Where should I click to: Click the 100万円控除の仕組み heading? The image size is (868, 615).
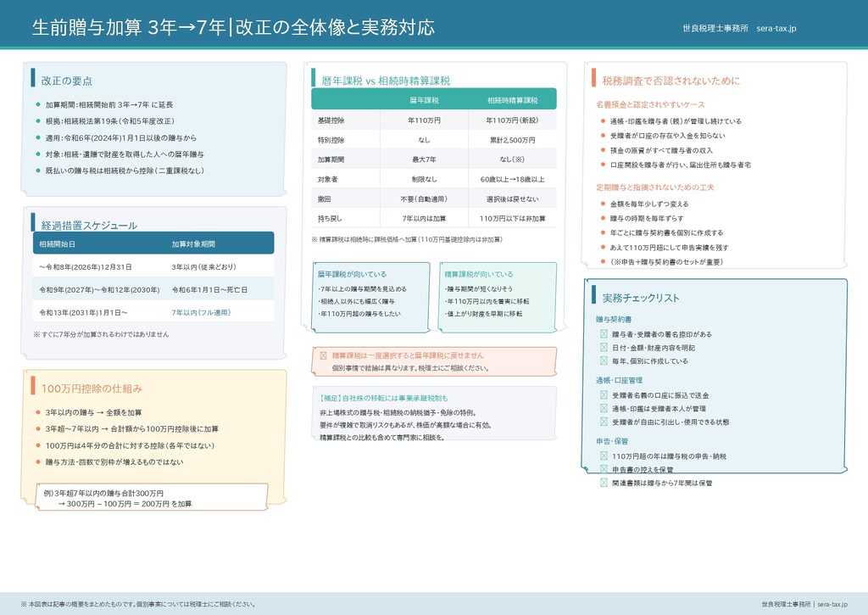coord(92,389)
